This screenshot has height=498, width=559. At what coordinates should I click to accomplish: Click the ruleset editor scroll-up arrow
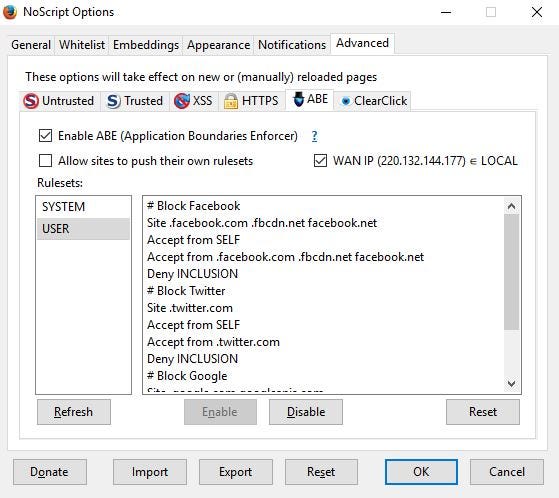(x=511, y=206)
